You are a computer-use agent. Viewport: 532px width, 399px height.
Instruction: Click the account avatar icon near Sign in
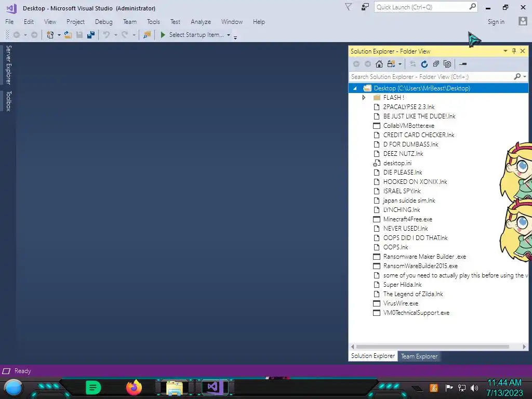(x=523, y=21)
